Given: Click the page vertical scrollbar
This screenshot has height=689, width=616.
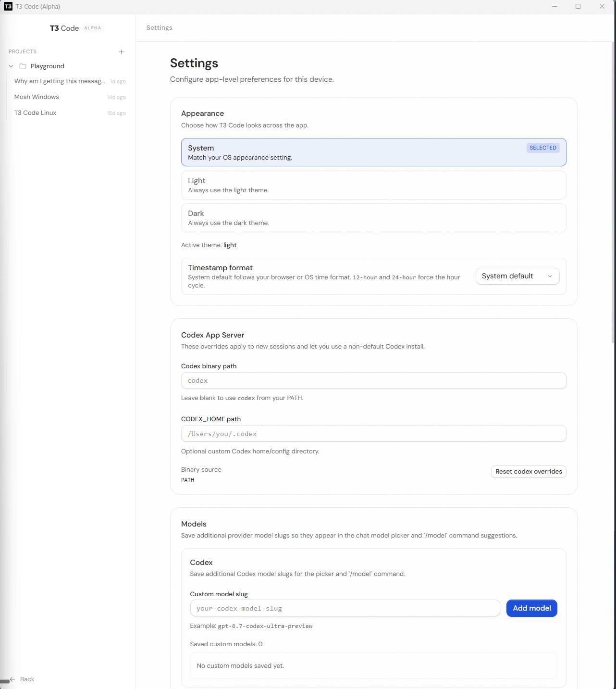Looking at the screenshot, I should click(613, 192).
